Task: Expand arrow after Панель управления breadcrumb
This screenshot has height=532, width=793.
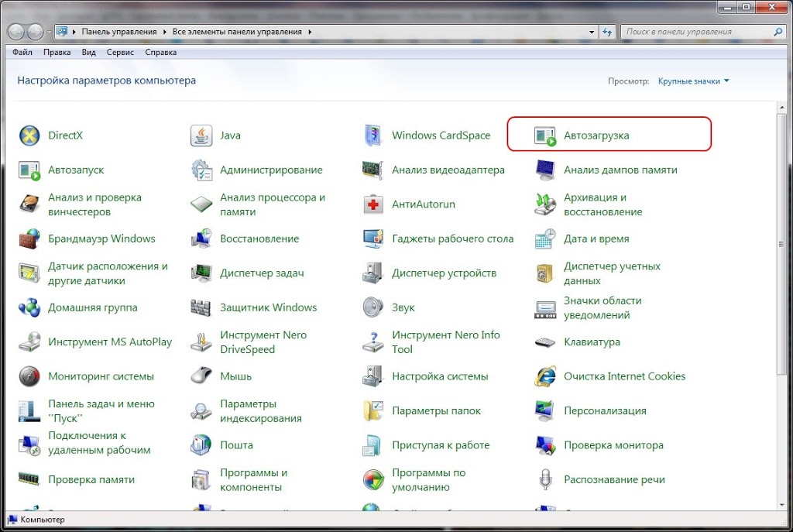Action: coord(165,32)
